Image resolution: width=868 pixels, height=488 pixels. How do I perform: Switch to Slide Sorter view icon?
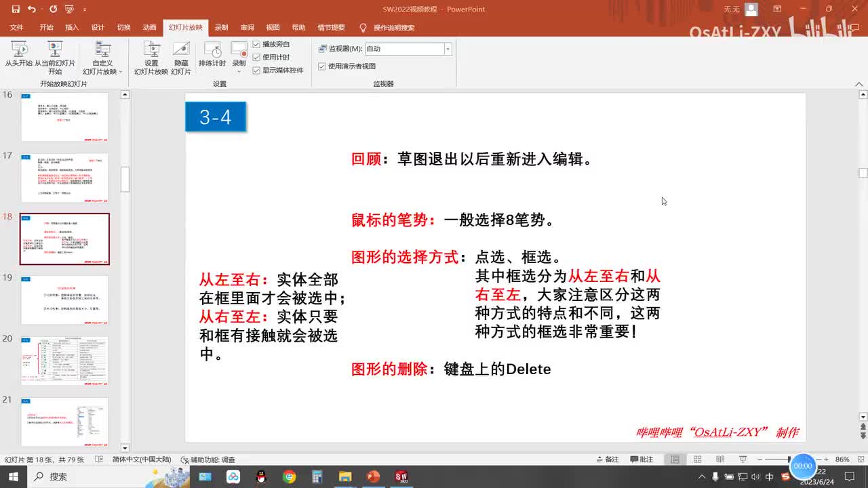tap(697, 460)
